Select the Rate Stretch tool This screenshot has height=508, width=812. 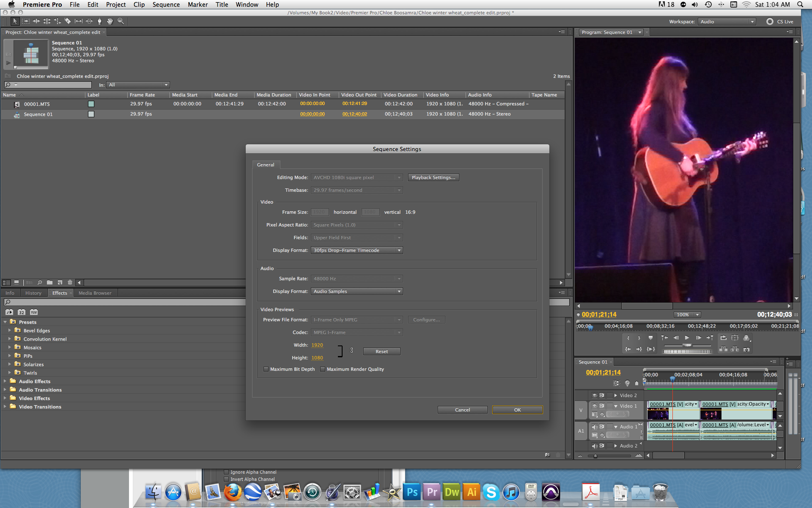(x=58, y=21)
